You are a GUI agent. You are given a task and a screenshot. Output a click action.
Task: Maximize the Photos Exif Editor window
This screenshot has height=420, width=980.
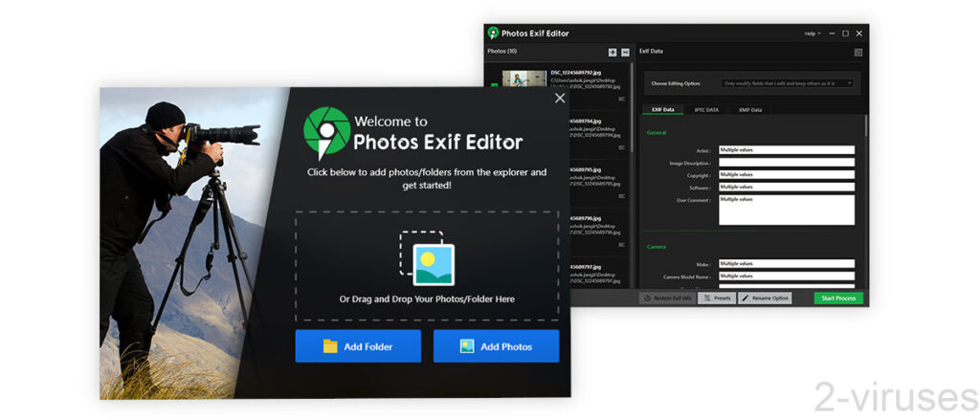coord(845,33)
